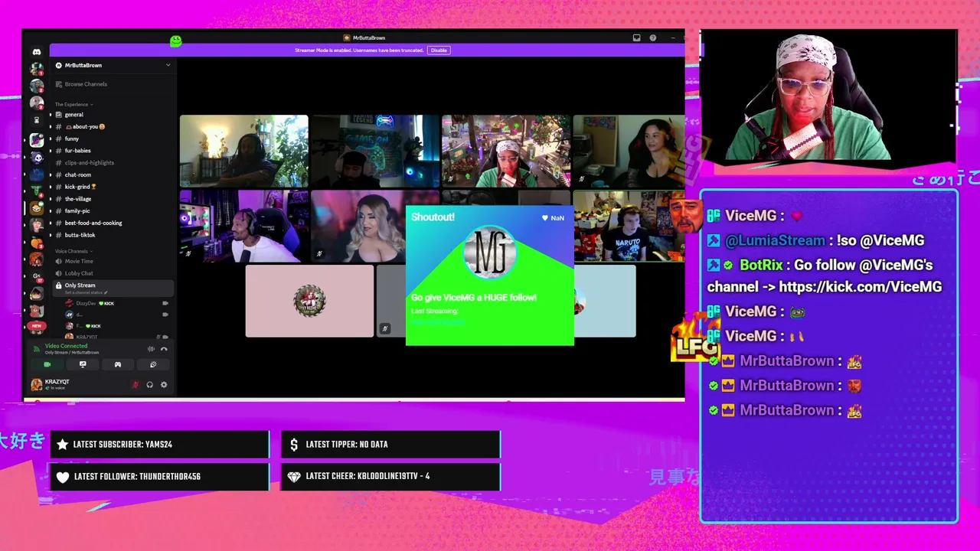Open the MrButtaBrown server dropdown menu

(x=168, y=65)
